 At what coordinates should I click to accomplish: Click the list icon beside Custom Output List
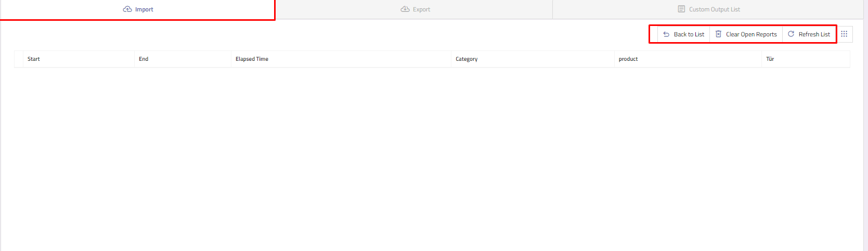click(681, 9)
